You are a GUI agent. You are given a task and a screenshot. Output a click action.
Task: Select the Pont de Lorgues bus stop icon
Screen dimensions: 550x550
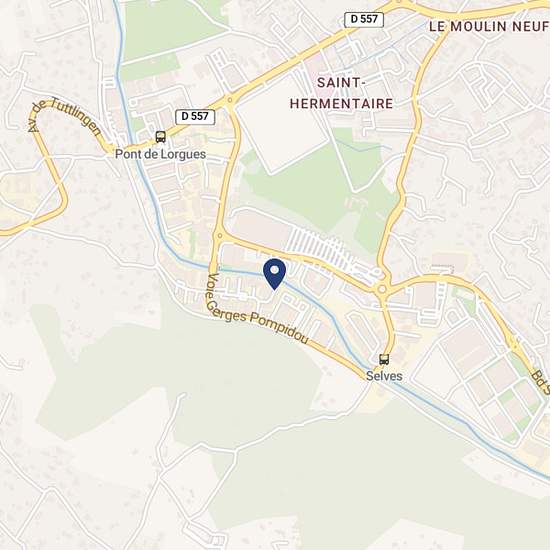click(x=161, y=137)
